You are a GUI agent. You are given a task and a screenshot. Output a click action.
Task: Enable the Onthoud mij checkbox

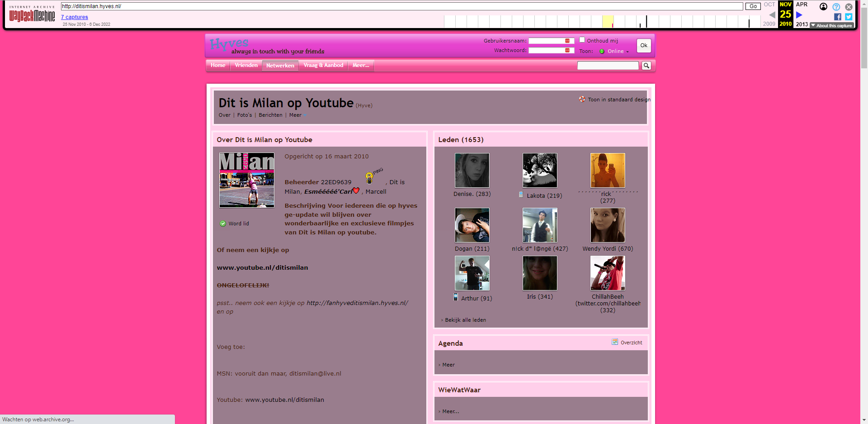click(582, 40)
